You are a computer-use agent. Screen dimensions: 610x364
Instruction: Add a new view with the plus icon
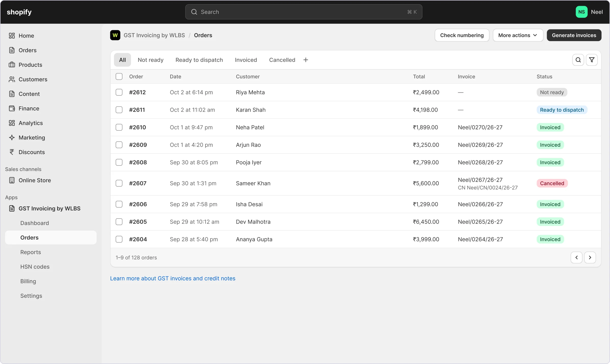click(x=306, y=60)
